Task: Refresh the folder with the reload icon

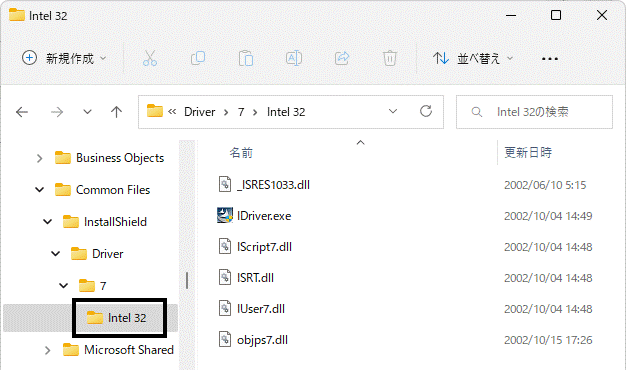Action: pyautogui.click(x=426, y=111)
